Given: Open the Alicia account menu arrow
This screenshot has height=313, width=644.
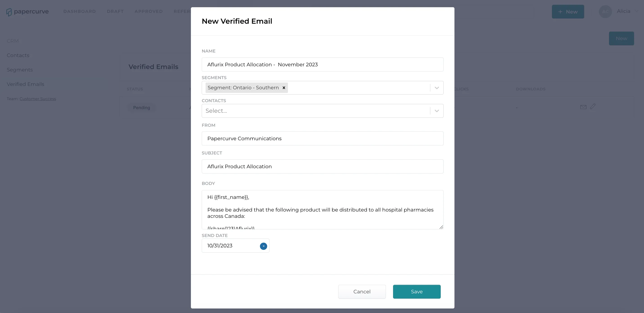Looking at the screenshot, I should pos(636,11).
